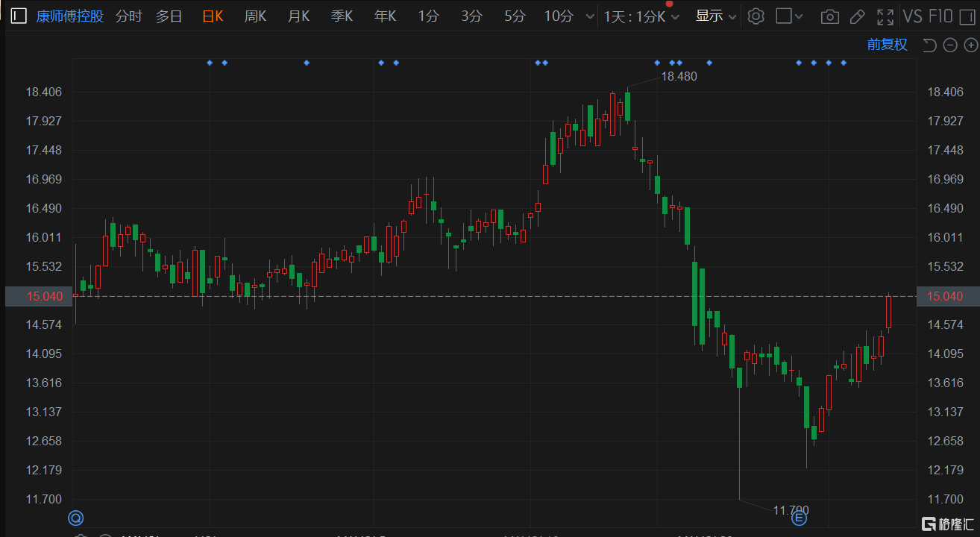Viewport: 980px width, 537px height.
Task: Switch to 分时 intraday tab
Action: [x=128, y=16]
